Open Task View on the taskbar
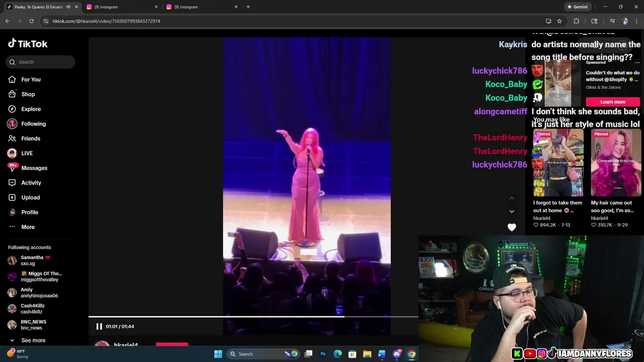644x362 pixels. point(308,354)
